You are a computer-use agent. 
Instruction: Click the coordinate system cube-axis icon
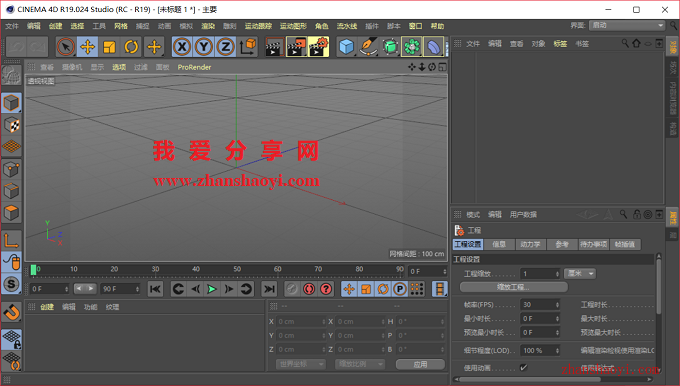(248, 47)
